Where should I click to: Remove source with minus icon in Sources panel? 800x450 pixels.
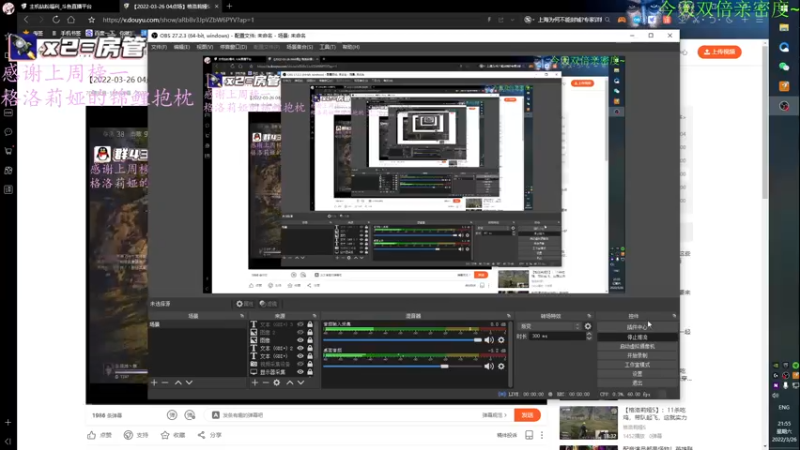pyautogui.click(x=265, y=382)
